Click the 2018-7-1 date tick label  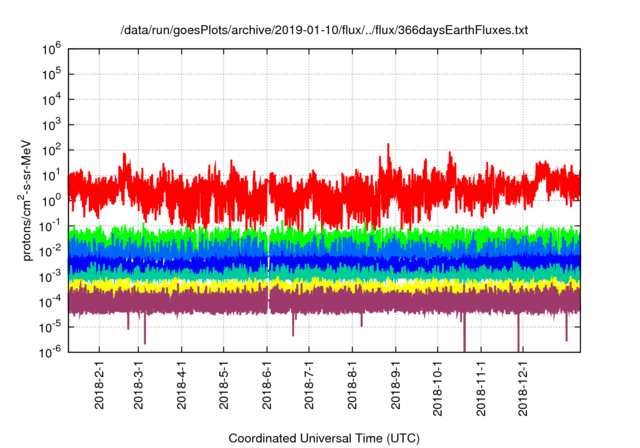[309, 388]
